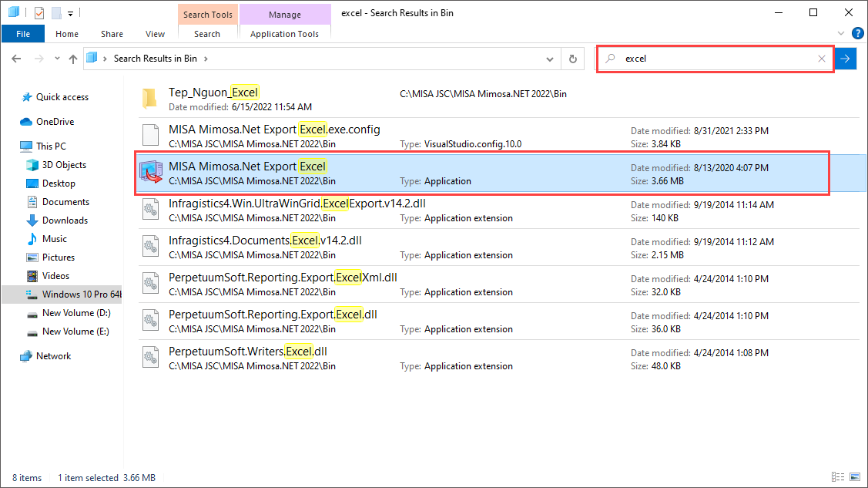The image size is (868, 488).
Task: Click 'Search Results in Bin' in the address bar
Action: 155,59
